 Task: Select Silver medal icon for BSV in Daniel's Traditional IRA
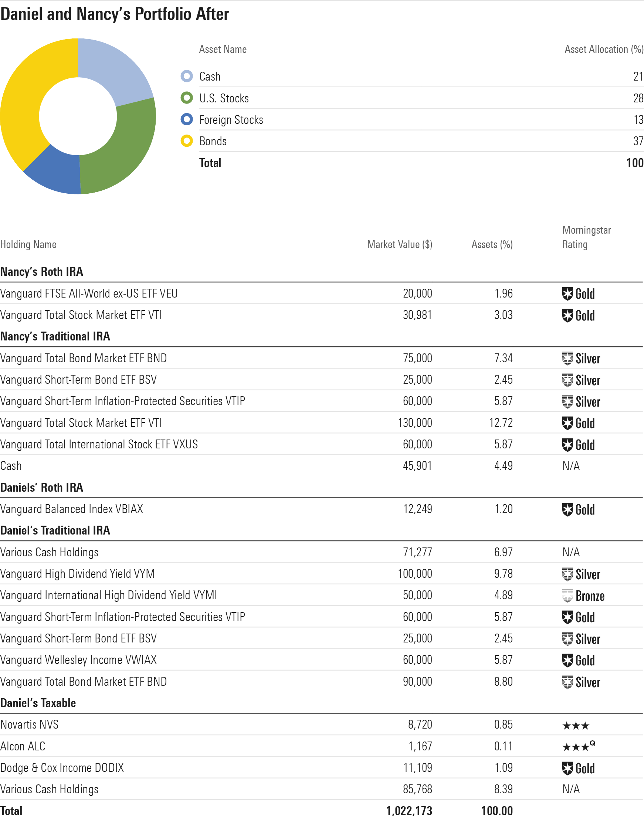click(x=567, y=639)
